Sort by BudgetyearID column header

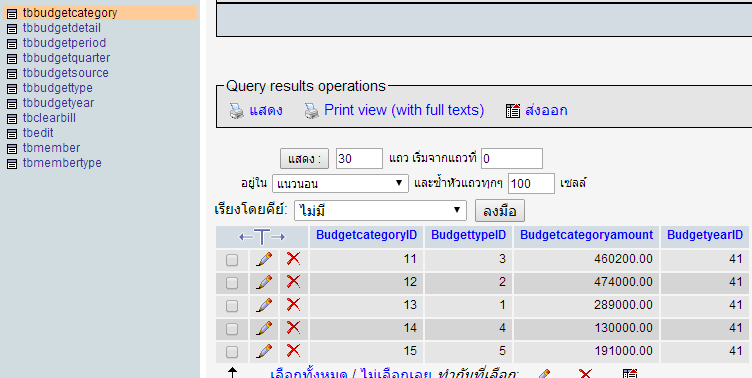click(x=705, y=235)
